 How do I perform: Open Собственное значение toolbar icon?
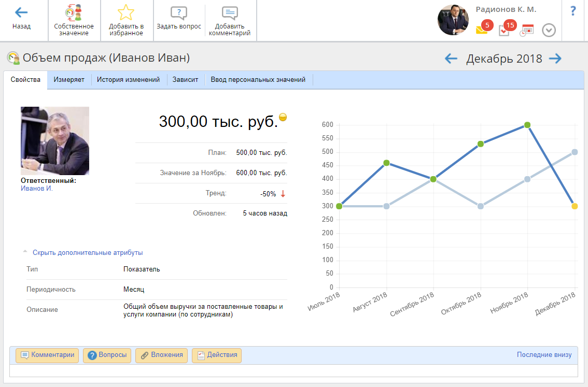[74, 13]
